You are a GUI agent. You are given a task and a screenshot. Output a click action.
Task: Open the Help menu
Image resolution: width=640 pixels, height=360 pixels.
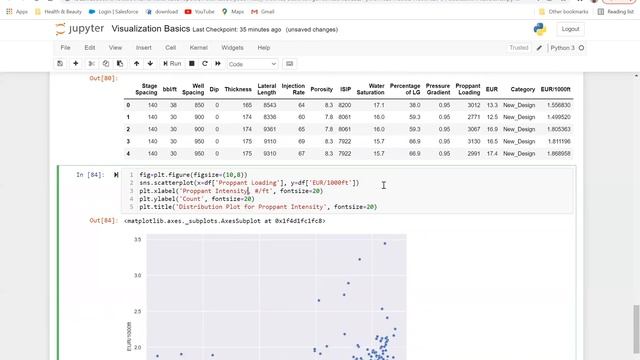pos(264,48)
